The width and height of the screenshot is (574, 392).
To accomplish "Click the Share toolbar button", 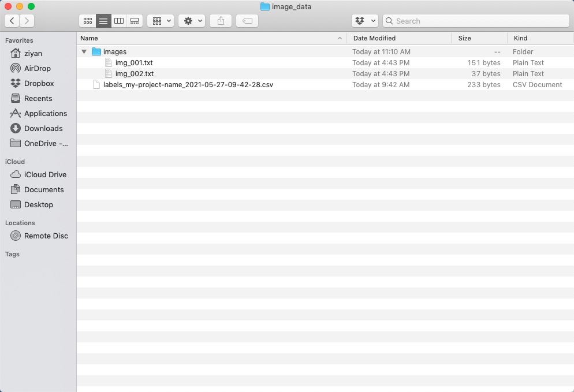I will (x=221, y=21).
